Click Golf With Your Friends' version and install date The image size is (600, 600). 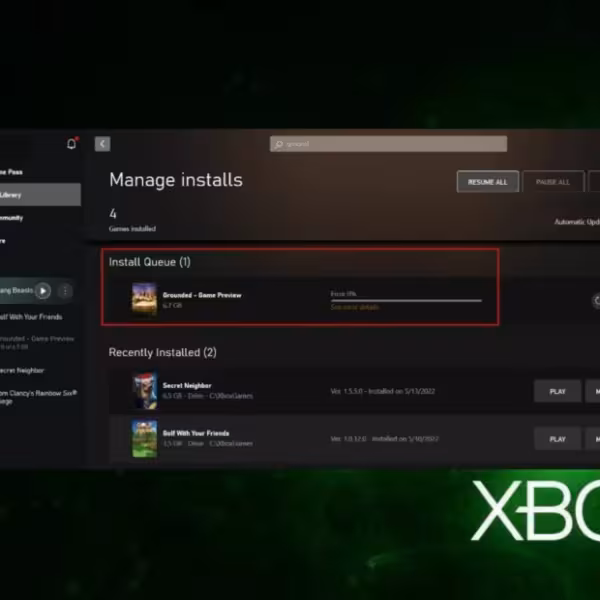click(x=385, y=439)
